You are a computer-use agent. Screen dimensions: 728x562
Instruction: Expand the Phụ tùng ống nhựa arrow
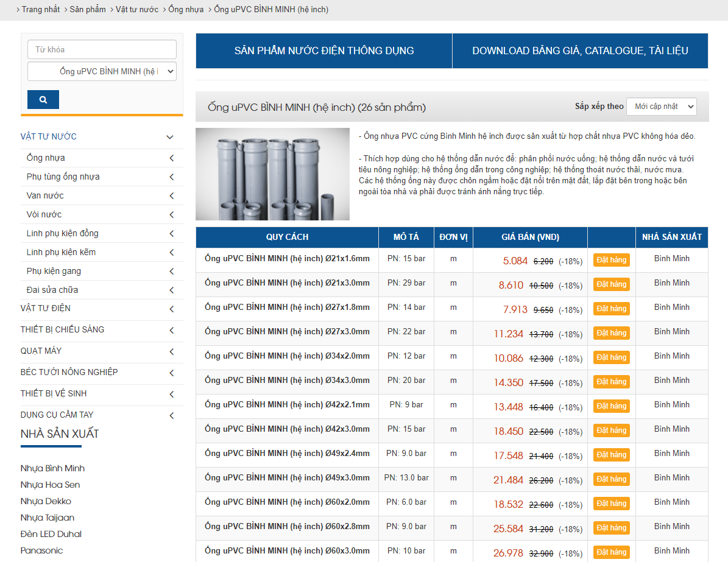(172, 177)
